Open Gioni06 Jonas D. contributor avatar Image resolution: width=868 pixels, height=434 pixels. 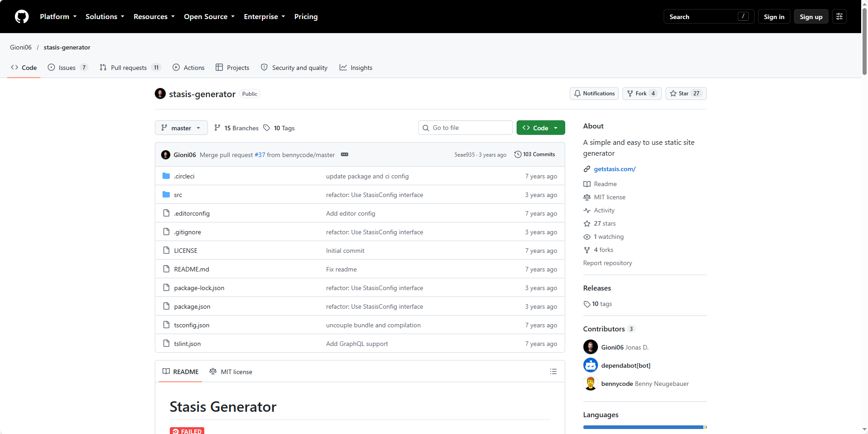click(591, 347)
